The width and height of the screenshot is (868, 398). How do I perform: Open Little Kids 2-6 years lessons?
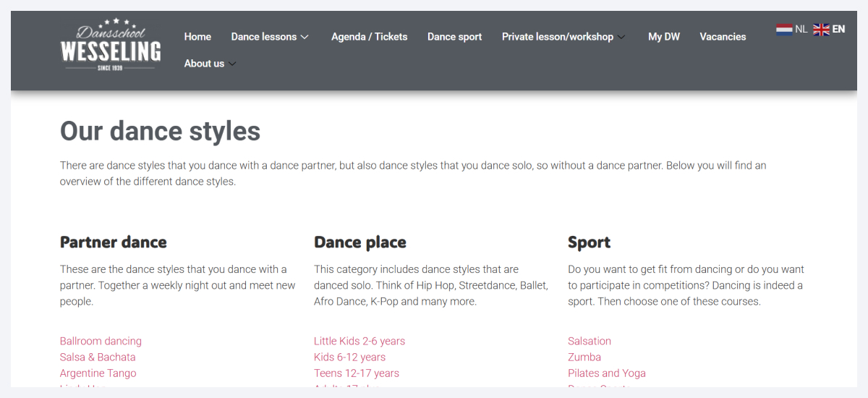point(359,341)
